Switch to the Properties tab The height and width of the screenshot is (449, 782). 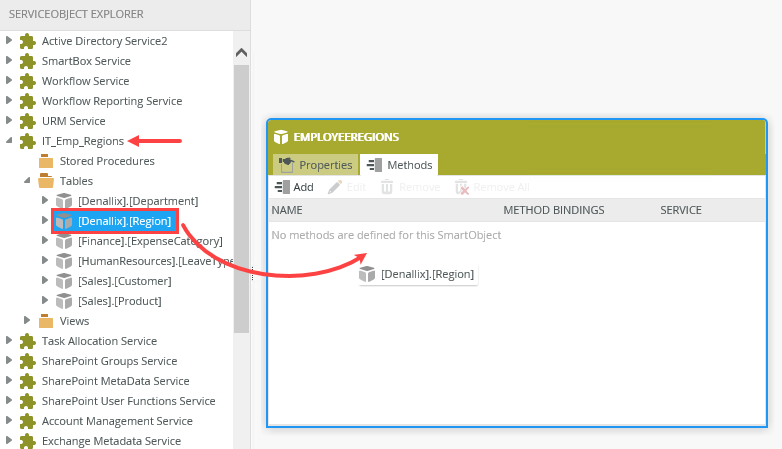click(x=315, y=165)
